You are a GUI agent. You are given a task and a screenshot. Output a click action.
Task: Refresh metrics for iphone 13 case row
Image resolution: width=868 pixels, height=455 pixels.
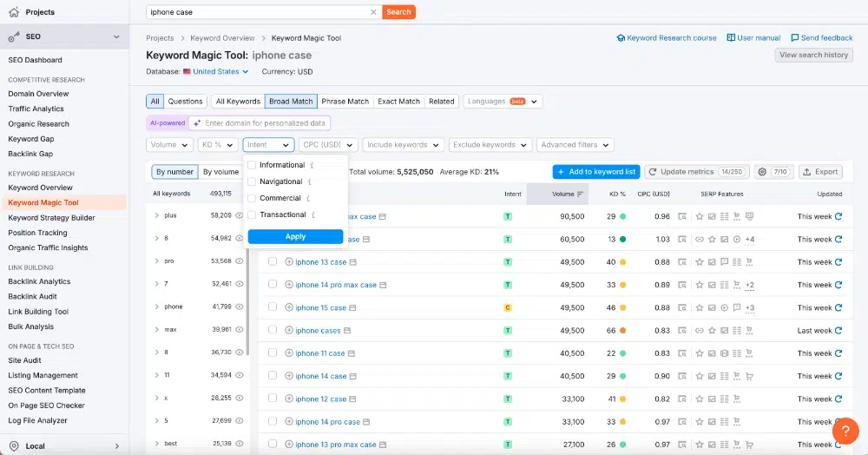[x=838, y=262]
